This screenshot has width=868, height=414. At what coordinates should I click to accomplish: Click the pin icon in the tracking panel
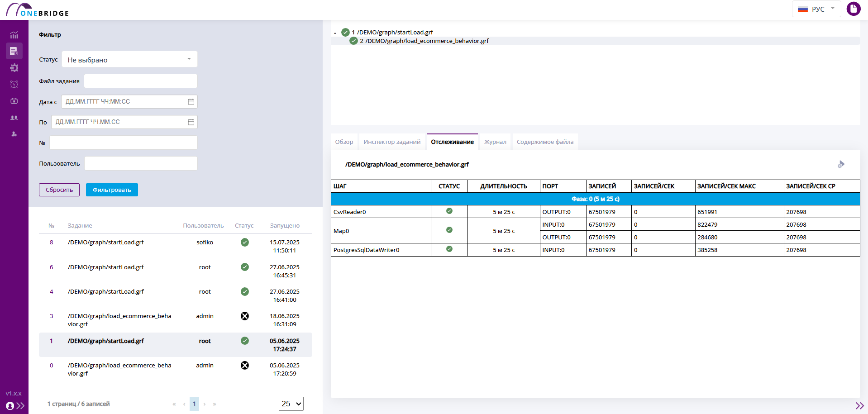(841, 164)
